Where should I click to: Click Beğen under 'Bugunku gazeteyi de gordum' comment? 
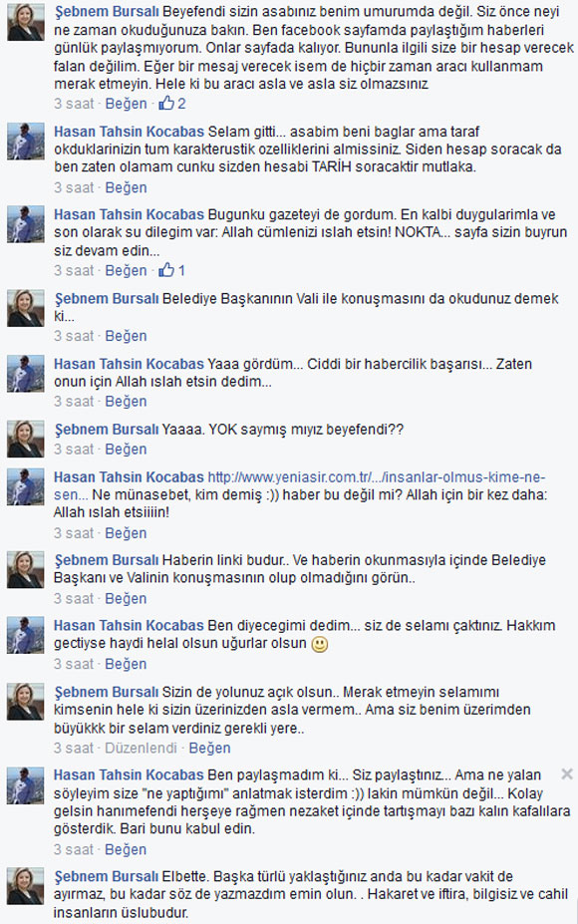[x=127, y=270]
